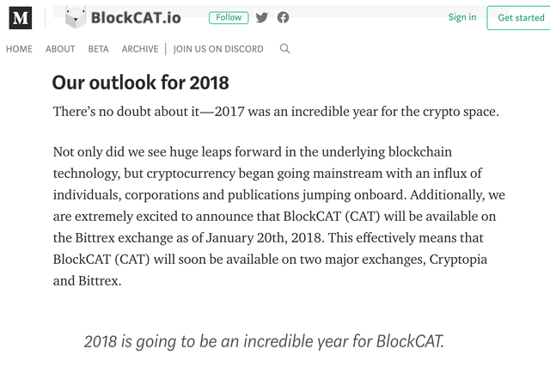This screenshot has width=550, height=392.
Task: Open BlockCAT's Twitter profile icon
Action: point(262,18)
